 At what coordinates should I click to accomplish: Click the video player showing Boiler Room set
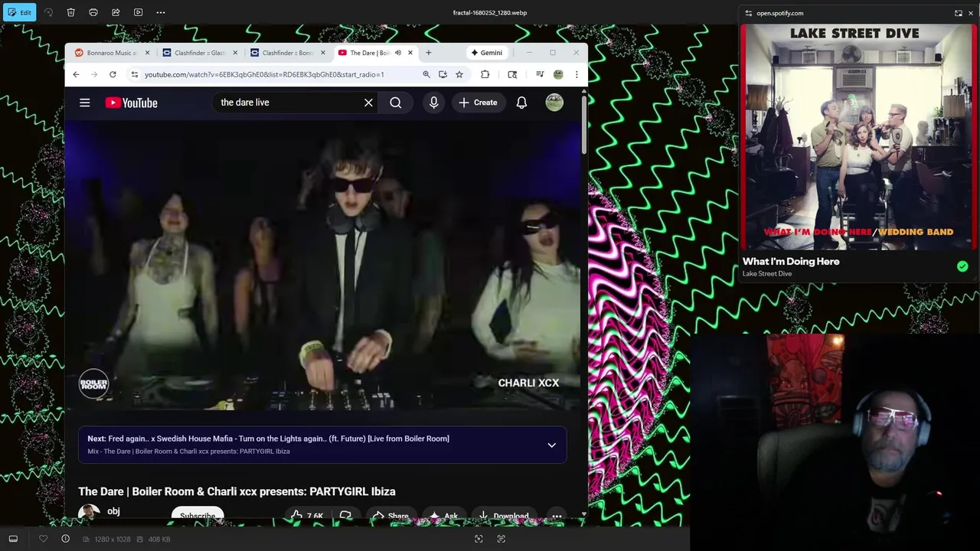click(x=323, y=264)
